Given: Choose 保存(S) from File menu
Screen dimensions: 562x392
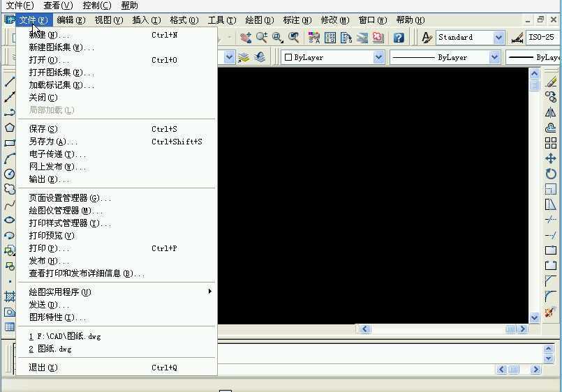Looking at the screenshot, I should pos(117,129).
